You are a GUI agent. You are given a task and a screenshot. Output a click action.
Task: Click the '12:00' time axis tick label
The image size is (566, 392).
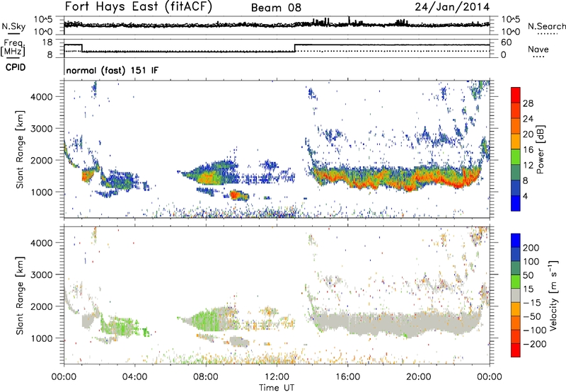tap(277, 377)
